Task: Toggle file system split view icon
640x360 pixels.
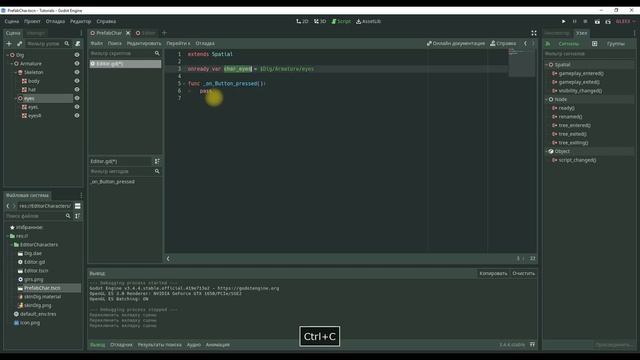Action: [78, 206]
